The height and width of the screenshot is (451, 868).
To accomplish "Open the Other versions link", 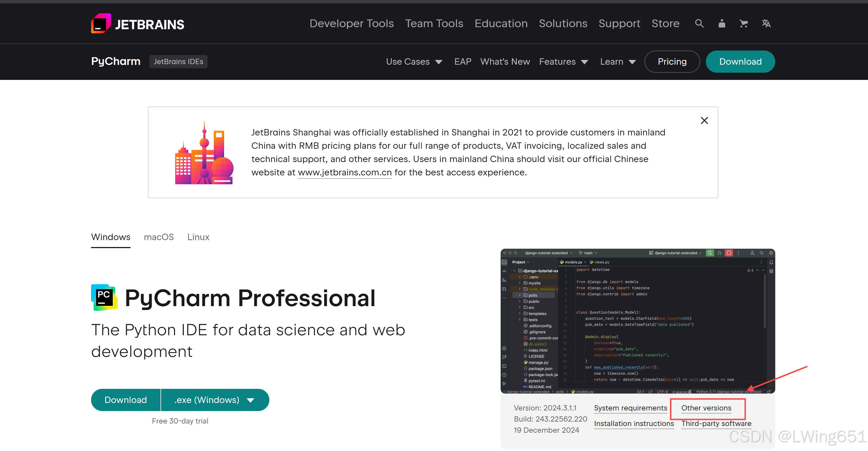I will click(706, 408).
